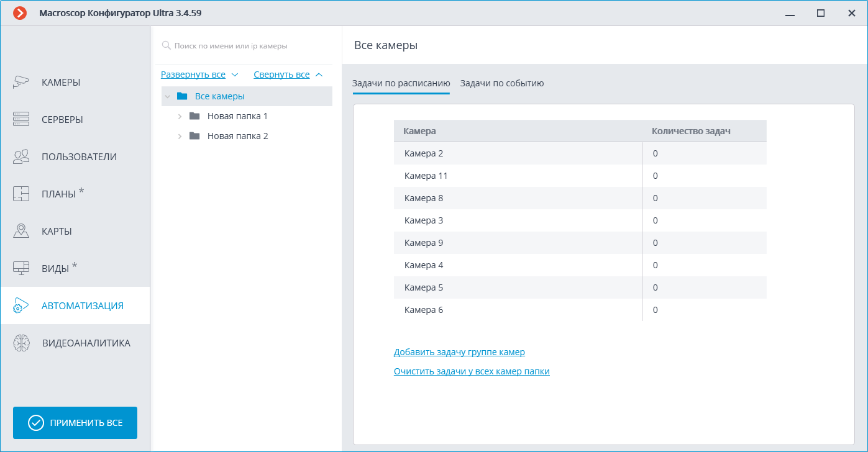This screenshot has height=452, width=868.
Task: Select the Камера 2 row
Action: pyautogui.click(x=580, y=153)
